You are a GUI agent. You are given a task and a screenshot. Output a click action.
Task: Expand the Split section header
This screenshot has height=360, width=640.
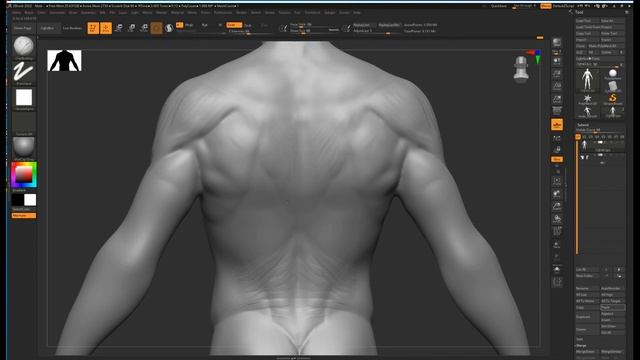pos(579,339)
